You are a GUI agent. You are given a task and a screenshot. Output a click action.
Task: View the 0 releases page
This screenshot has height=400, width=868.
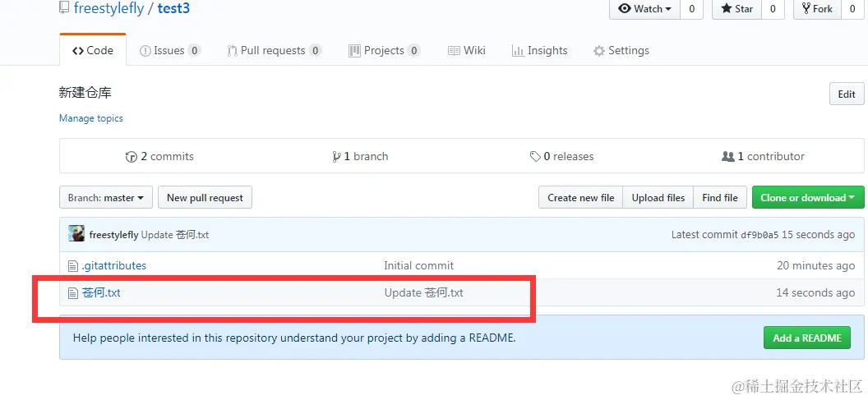(x=561, y=157)
